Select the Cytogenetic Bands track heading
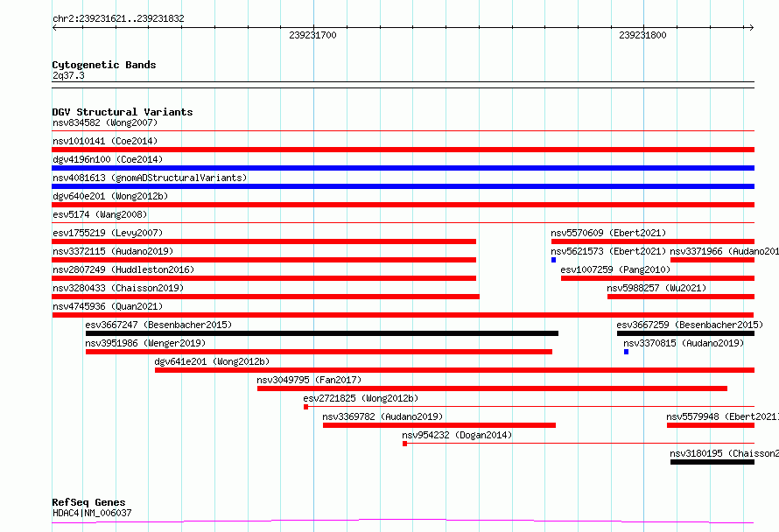Viewport: 779px width, 532px height. click(x=104, y=65)
